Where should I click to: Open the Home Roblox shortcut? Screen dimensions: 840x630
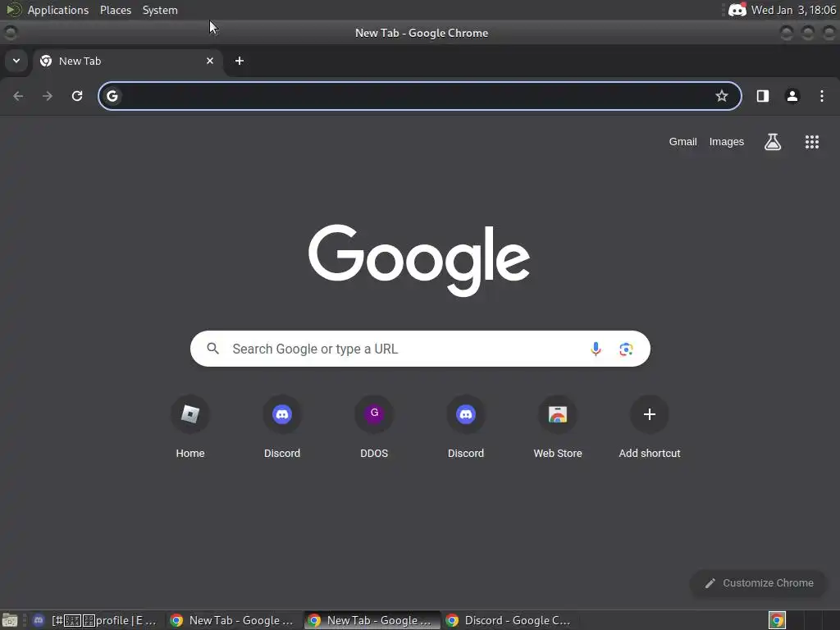190,427
